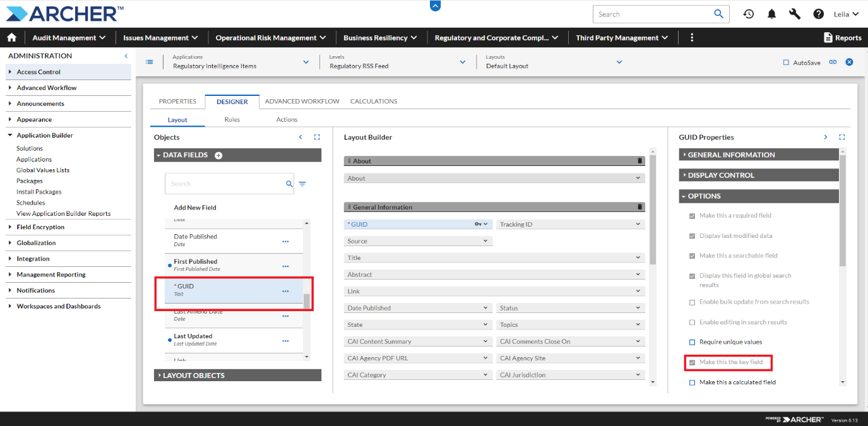The height and width of the screenshot is (426, 868).
Task: Open the Date Published field three-dot menu
Action: coord(285,241)
